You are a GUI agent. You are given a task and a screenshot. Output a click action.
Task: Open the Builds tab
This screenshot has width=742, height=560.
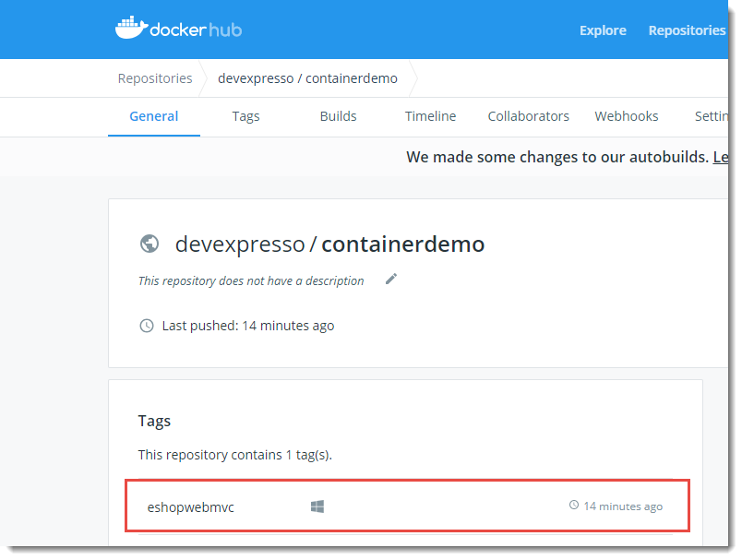tap(338, 116)
